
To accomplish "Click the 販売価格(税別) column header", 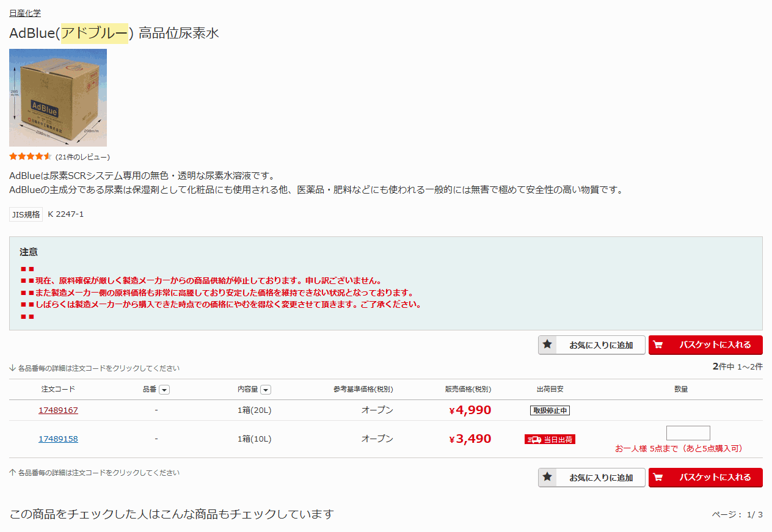I will coord(468,389).
